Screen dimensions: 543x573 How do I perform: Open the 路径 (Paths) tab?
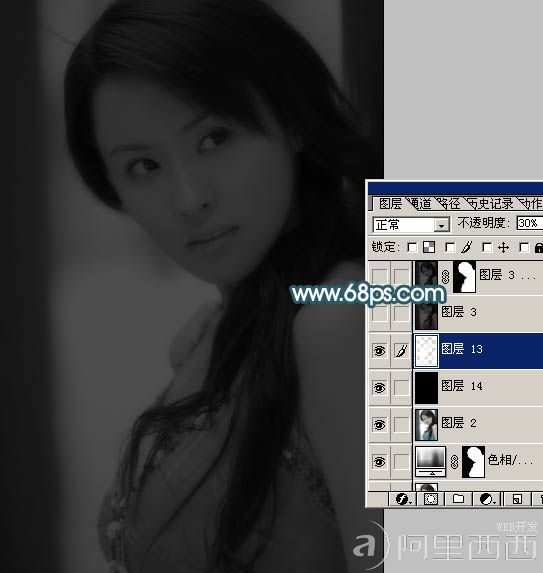click(450, 204)
